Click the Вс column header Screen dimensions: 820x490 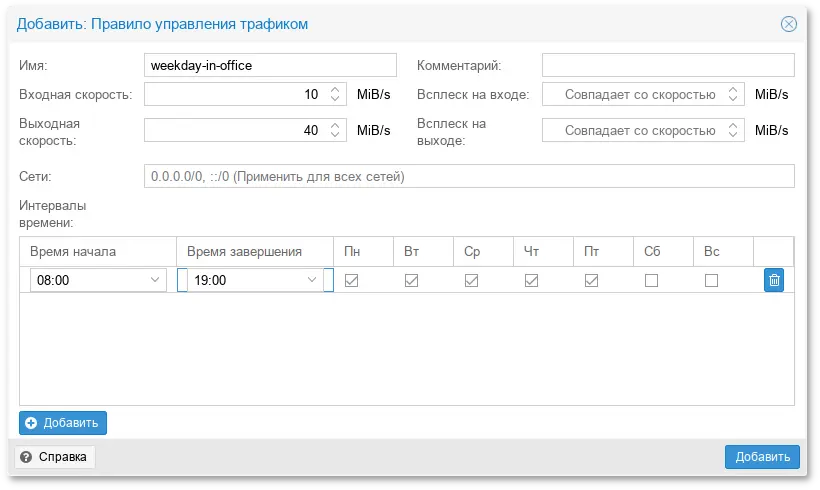click(x=723, y=252)
